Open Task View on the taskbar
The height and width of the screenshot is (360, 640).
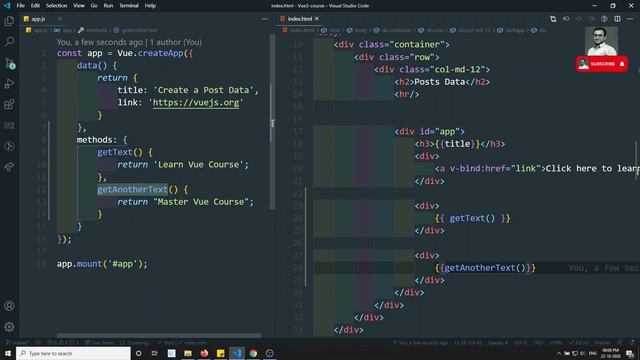(155, 353)
